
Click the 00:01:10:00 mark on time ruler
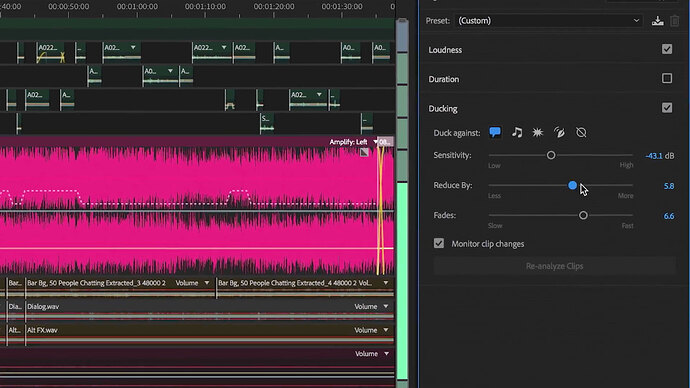tap(206, 7)
